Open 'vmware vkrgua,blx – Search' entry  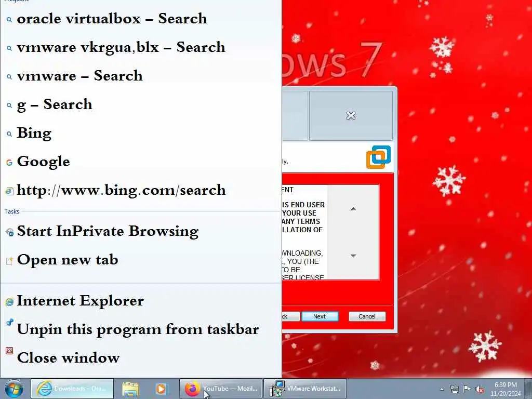(x=141, y=47)
